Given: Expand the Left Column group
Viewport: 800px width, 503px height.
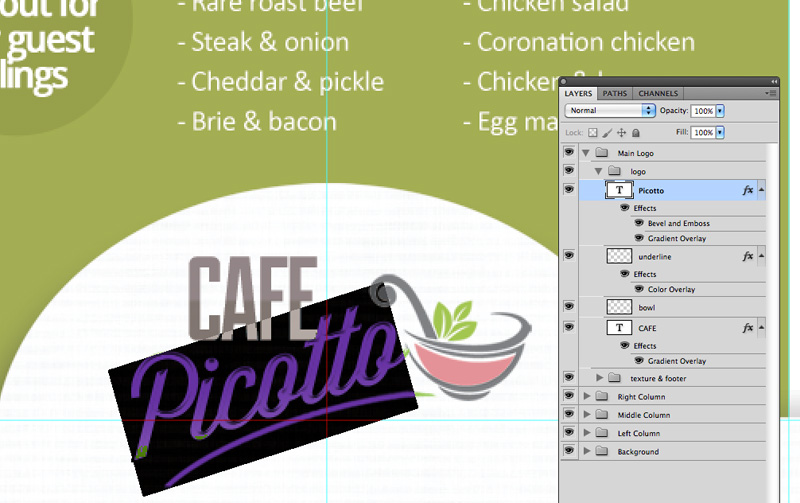Looking at the screenshot, I should point(587,433).
